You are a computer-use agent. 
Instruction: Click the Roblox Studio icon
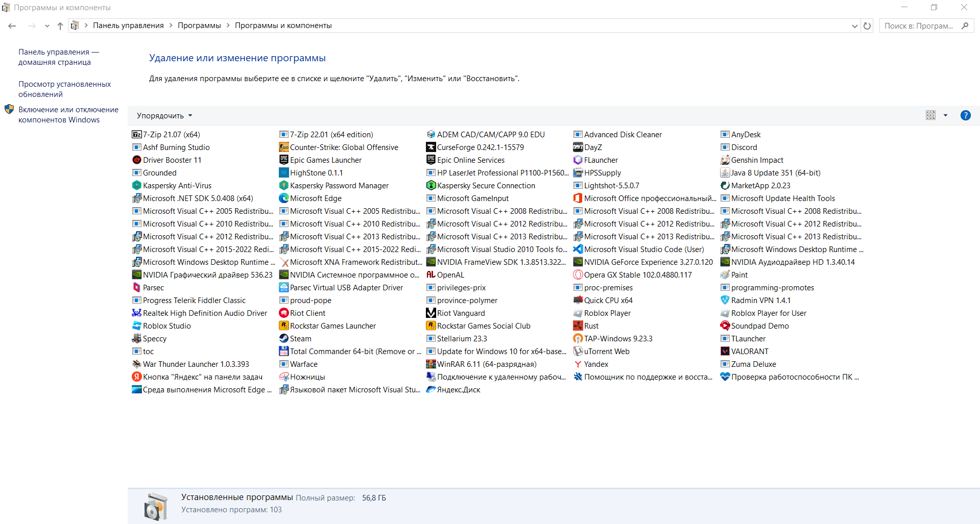point(137,326)
